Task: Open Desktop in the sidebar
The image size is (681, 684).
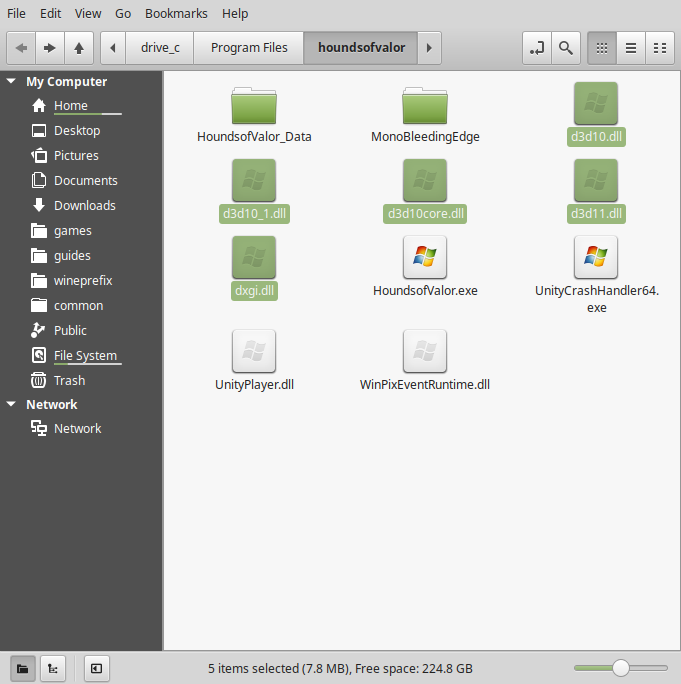Action: click(x=81, y=130)
